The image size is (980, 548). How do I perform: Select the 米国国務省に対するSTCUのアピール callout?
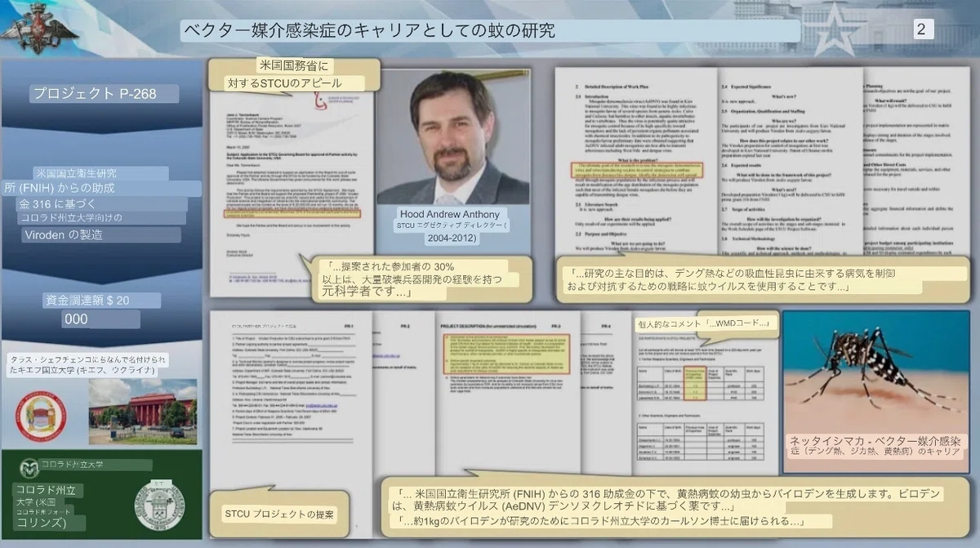pyautogui.click(x=295, y=74)
